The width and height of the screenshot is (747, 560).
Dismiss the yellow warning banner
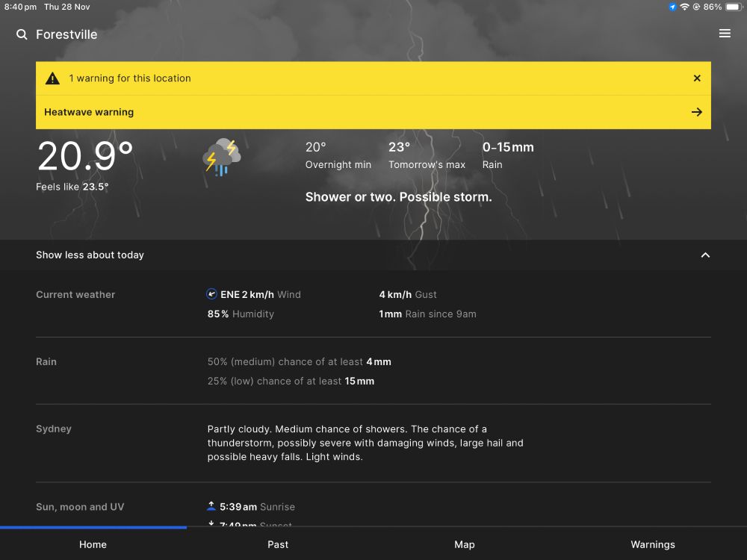point(696,78)
